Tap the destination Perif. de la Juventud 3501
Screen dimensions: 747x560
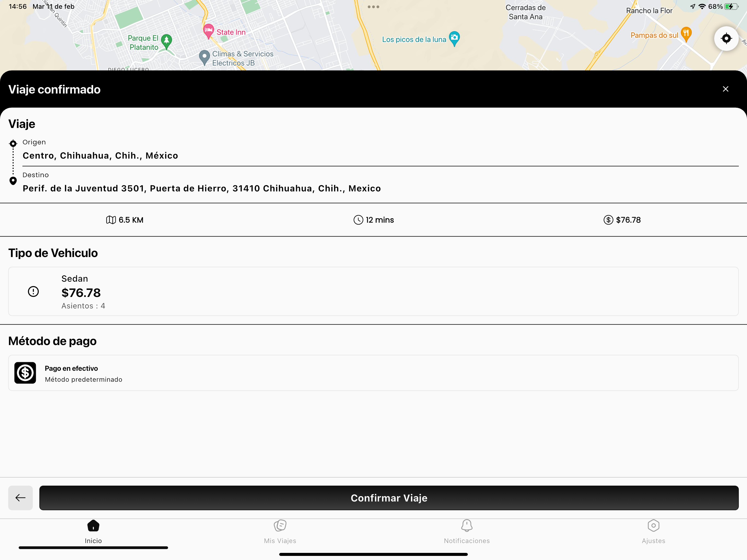pyautogui.click(x=202, y=188)
